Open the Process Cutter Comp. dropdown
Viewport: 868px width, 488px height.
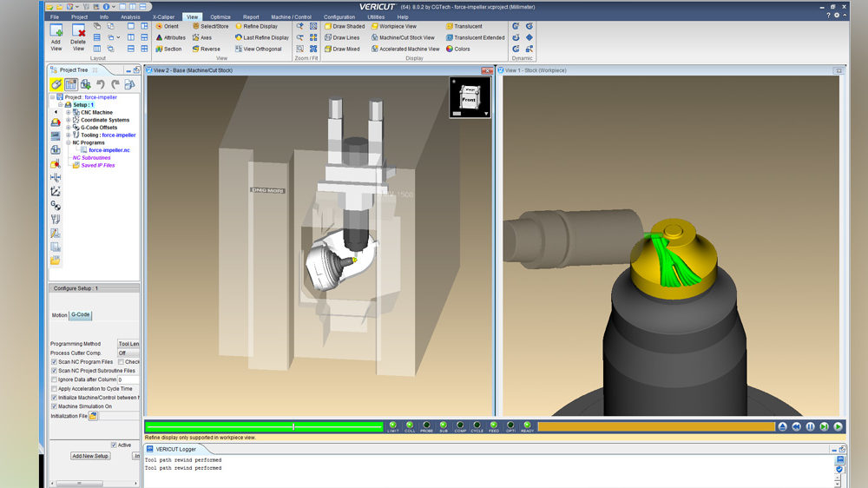click(128, 353)
